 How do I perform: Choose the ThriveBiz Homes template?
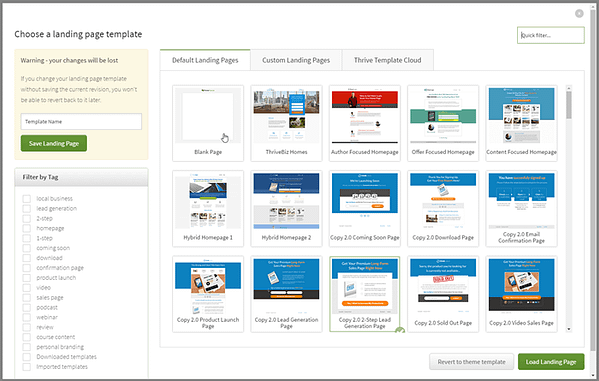pyautogui.click(x=287, y=123)
